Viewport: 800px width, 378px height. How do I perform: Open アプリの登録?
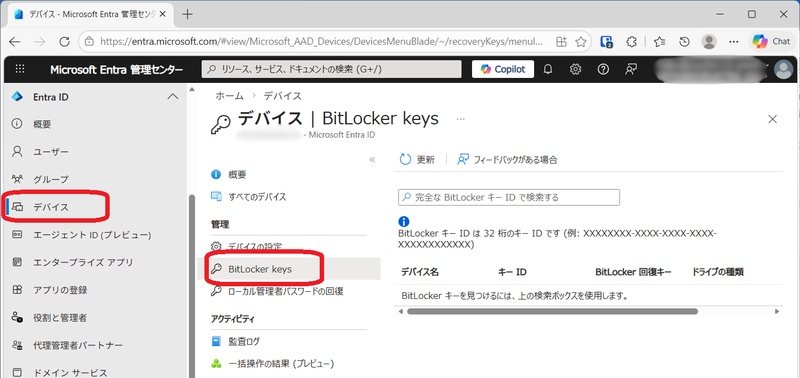tap(60, 290)
